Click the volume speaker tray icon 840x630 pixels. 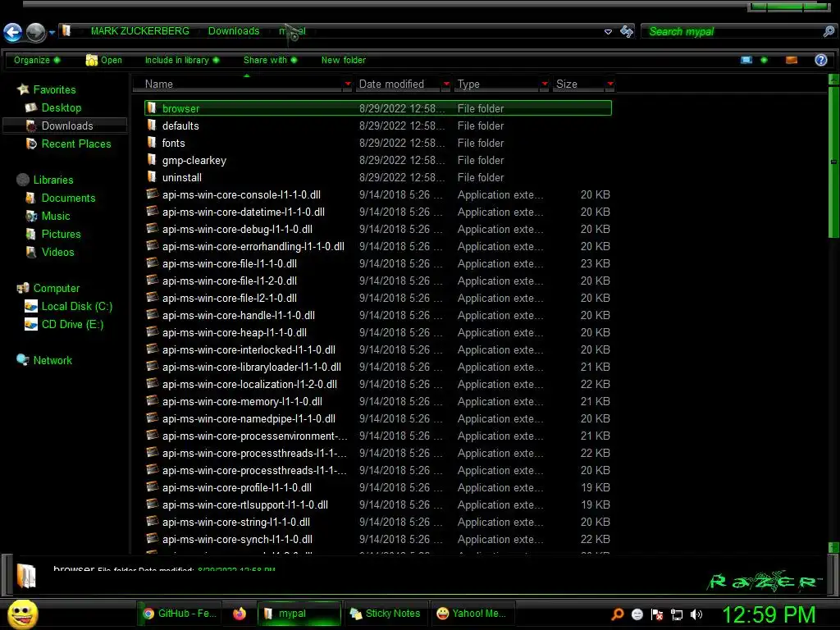(696, 614)
